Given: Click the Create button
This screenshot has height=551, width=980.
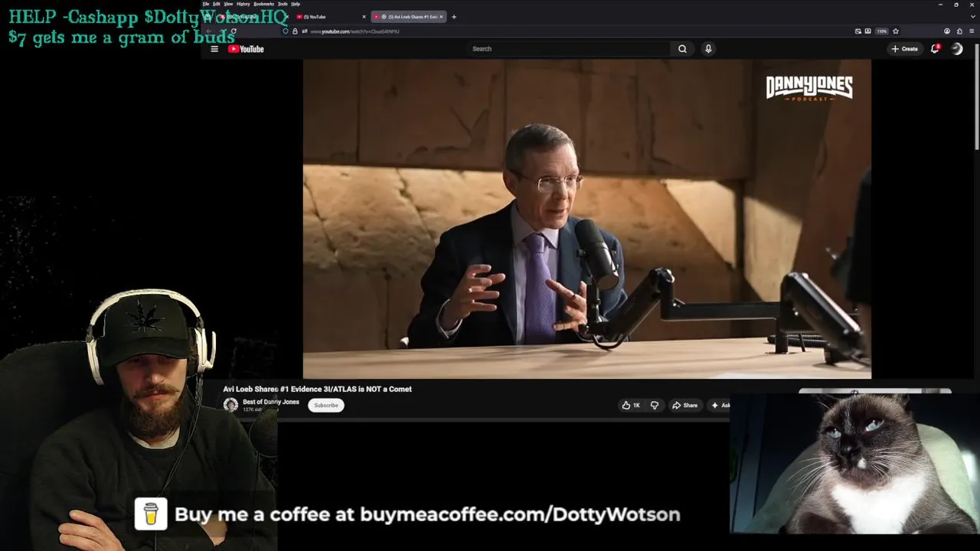Looking at the screenshot, I should 904,49.
